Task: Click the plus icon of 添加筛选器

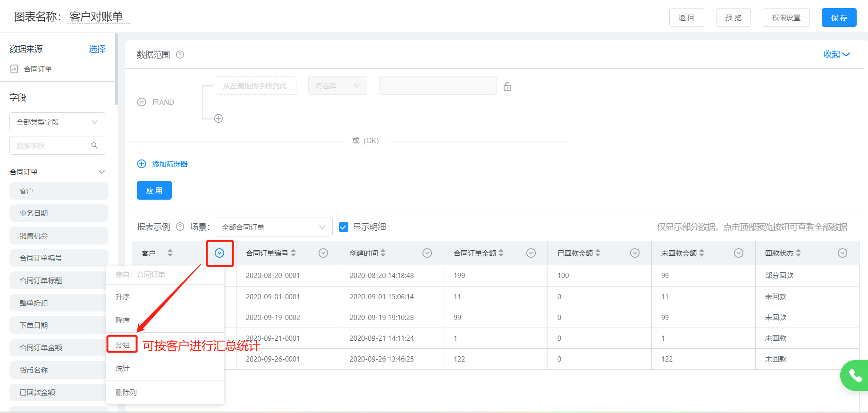Action: coord(142,164)
